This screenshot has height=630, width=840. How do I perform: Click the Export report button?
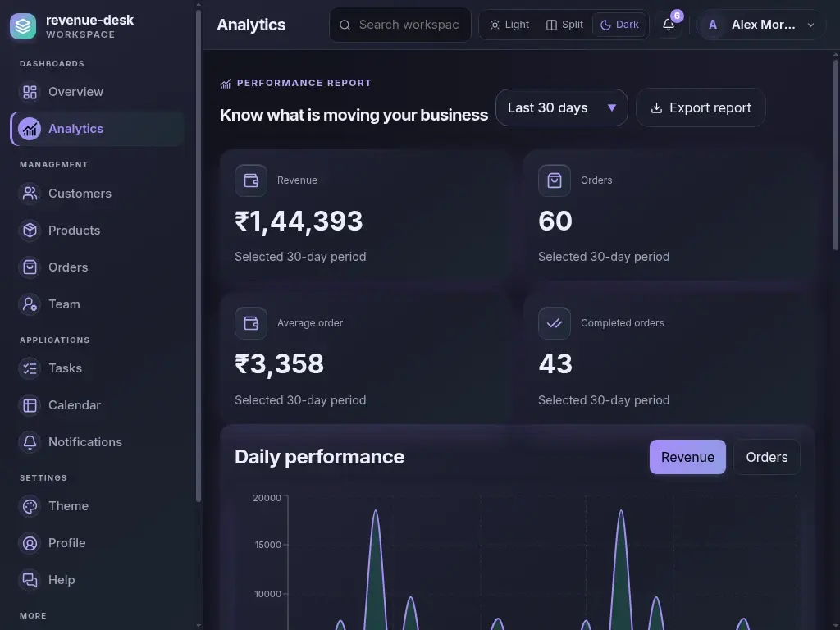(x=701, y=107)
